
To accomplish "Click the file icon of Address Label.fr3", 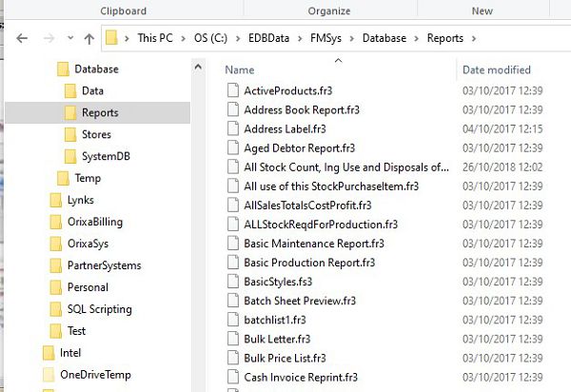I will (x=233, y=128).
